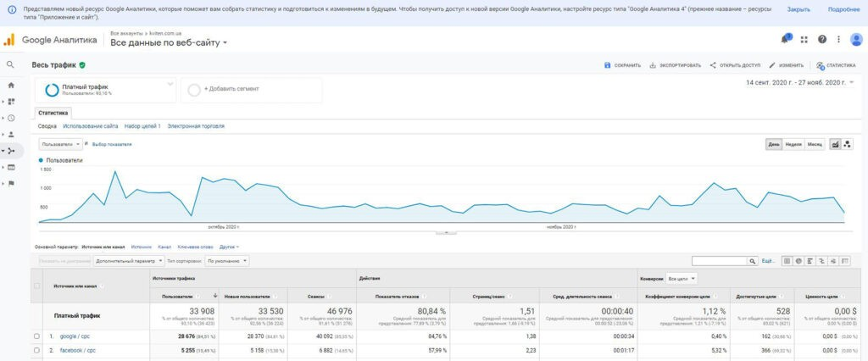Open the Все данные по веб-сайту view selector

click(169, 42)
